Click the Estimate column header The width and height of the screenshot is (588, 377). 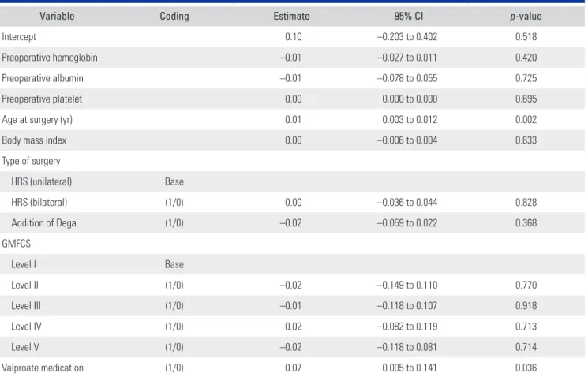coord(291,16)
